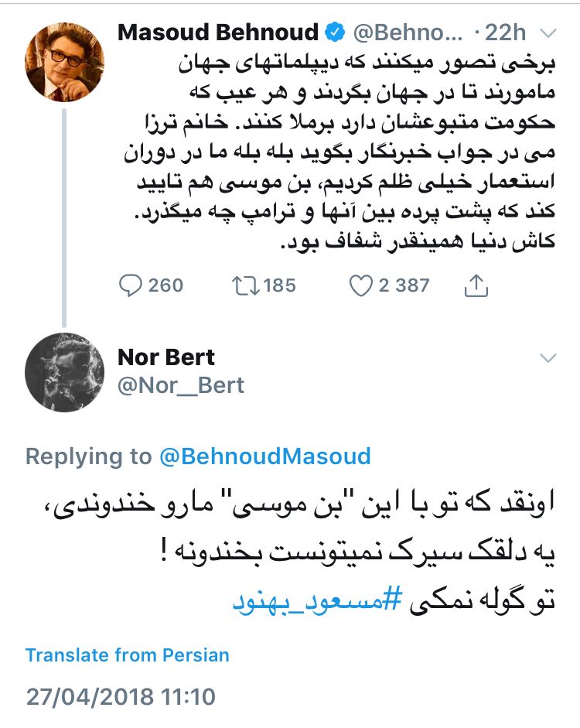This screenshot has height=728, width=580.
Task: Click the reply speech bubble icon
Action: (x=130, y=285)
